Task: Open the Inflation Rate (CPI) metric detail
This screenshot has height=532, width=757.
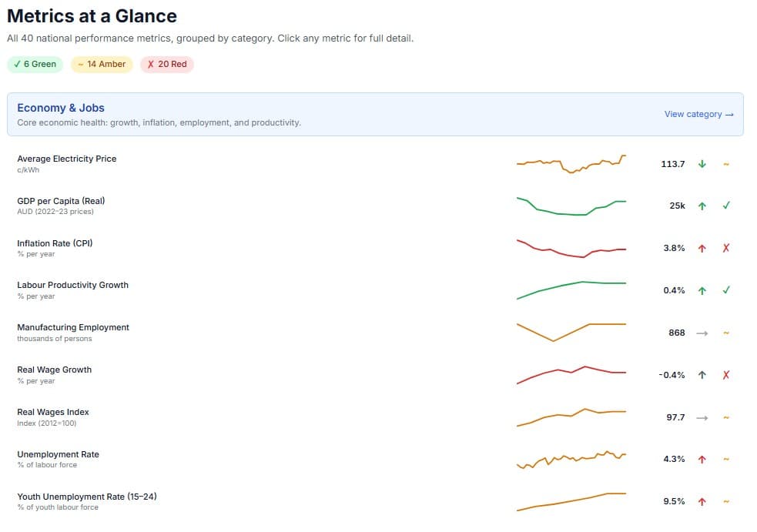Action: pos(56,243)
